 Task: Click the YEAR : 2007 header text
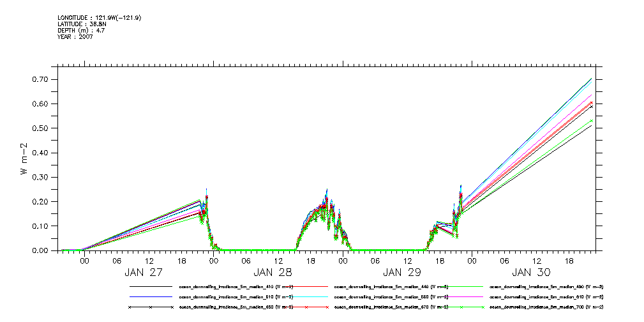point(75,37)
